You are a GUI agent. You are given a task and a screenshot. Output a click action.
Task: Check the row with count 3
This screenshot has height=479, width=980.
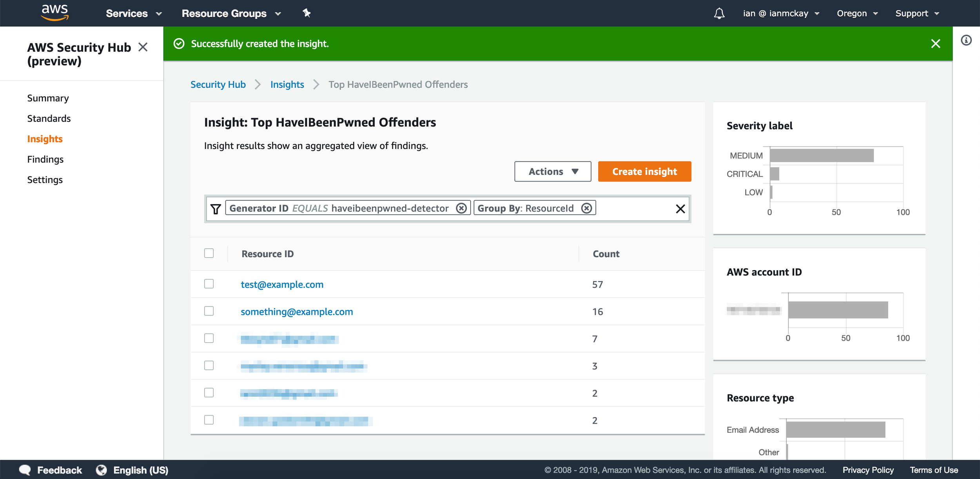[x=209, y=365]
